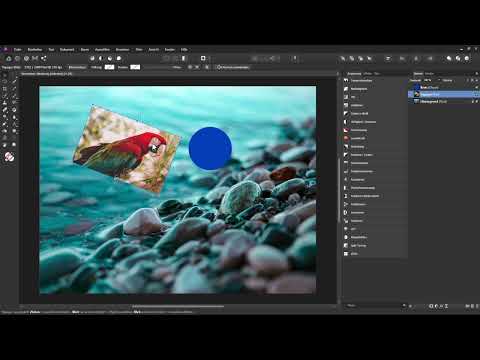
Task: Switch to the Kanäle tab beside Ebenen
Action: click(429, 74)
